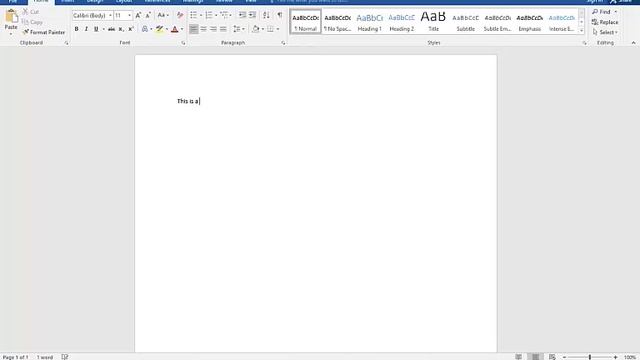Switch to Read Mode view
Viewport: 640px width, 360px height.
[518, 357]
